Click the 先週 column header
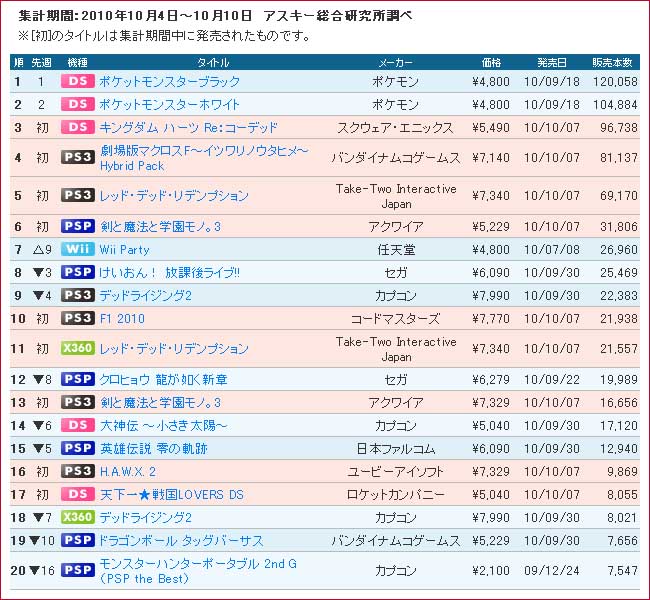The image size is (650, 600). point(41,63)
